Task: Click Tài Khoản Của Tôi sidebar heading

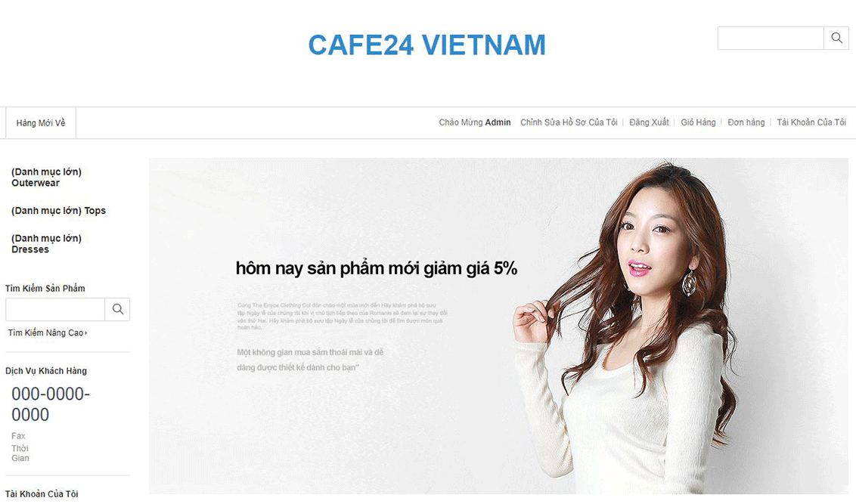Action: [42, 493]
